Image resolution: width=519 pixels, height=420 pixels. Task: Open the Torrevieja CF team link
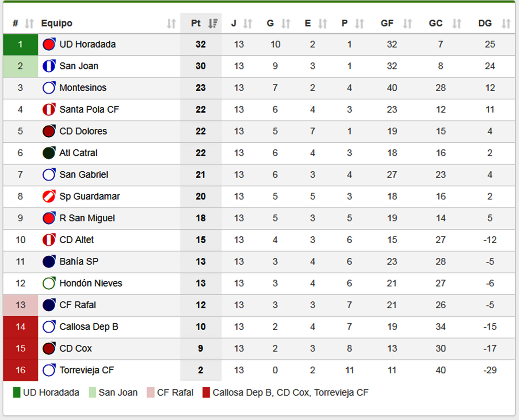tap(87, 370)
